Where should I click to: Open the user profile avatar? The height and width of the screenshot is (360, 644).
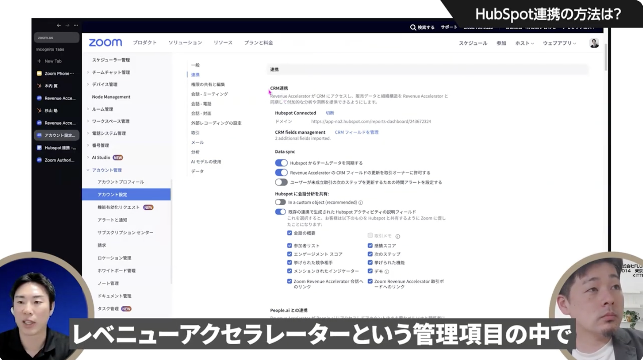tap(594, 43)
